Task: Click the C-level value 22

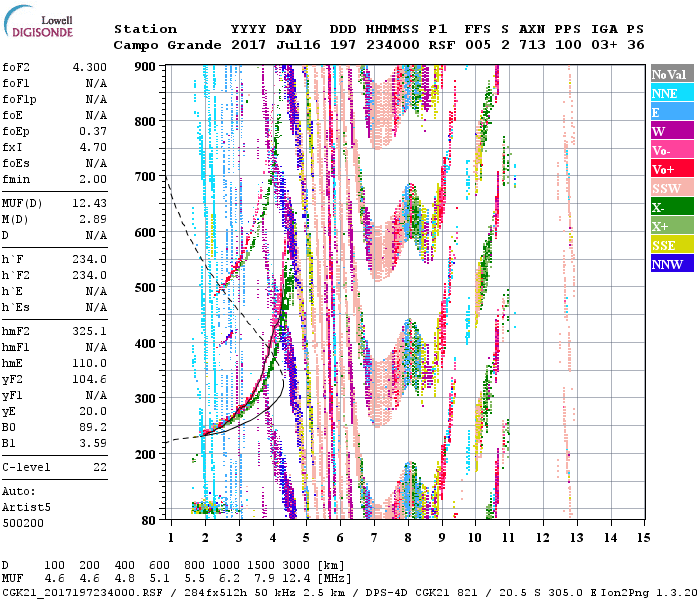Action: 97,467
